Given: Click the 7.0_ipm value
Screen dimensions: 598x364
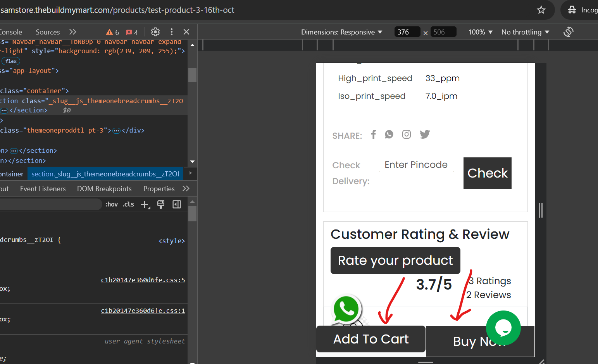Looking at the screenshot, I should [441, 96].
